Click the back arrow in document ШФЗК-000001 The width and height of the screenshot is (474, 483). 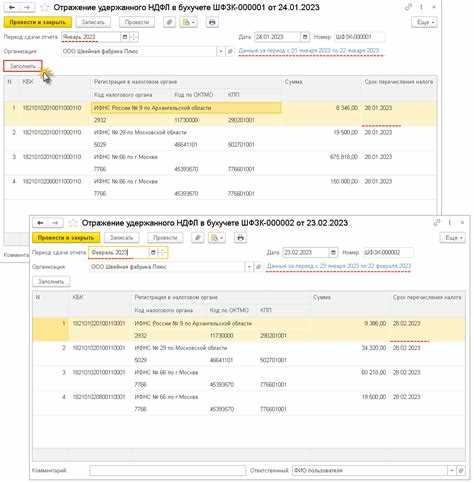click(x=12, y=7)
